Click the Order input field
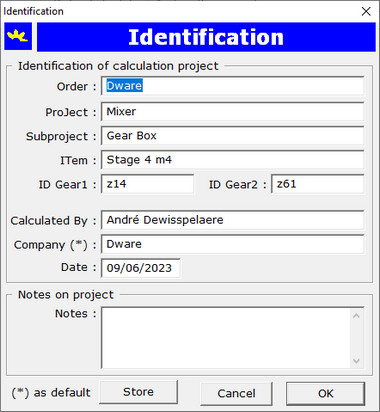 (232, 86)
